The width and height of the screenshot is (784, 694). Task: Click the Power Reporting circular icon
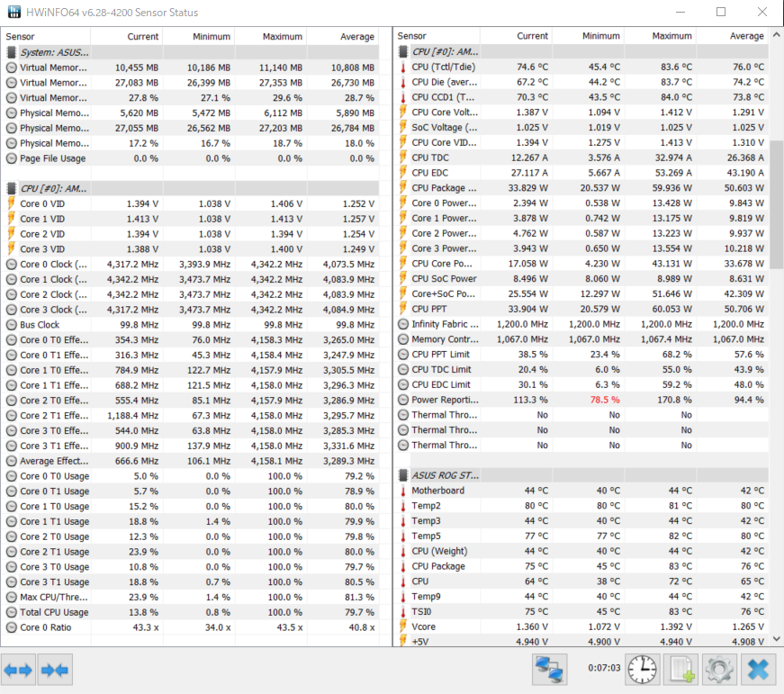(403, 400)
